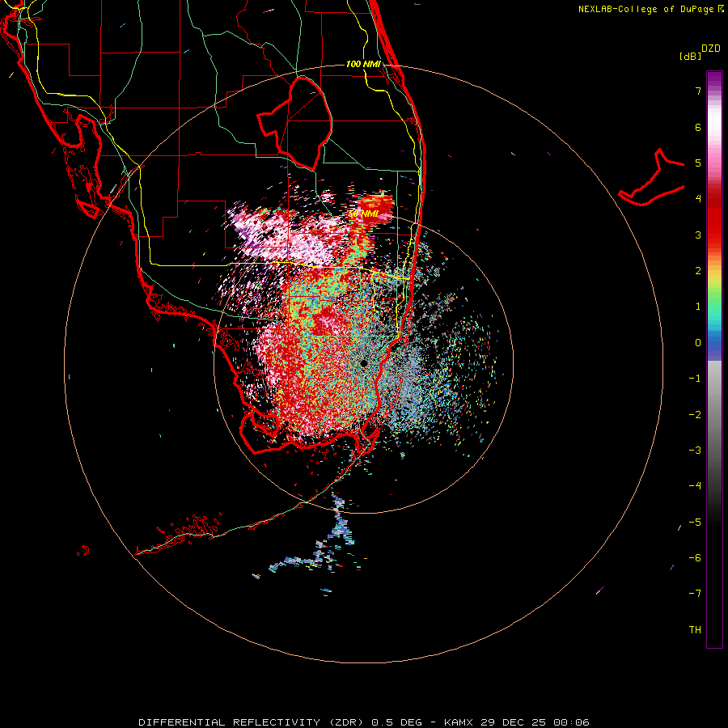Click the NEXLAB-College of DuPage credit text
This screenshot has width=728, height=728.
coord(645,9)
